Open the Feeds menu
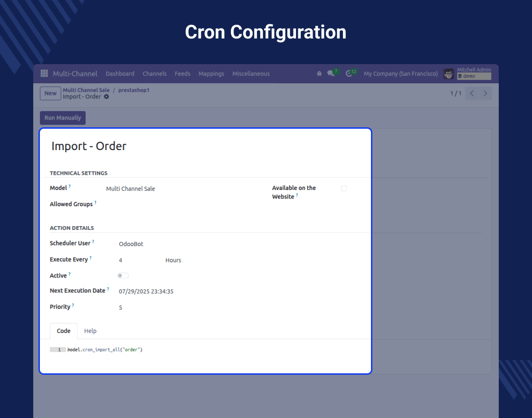 coord(182,74)
